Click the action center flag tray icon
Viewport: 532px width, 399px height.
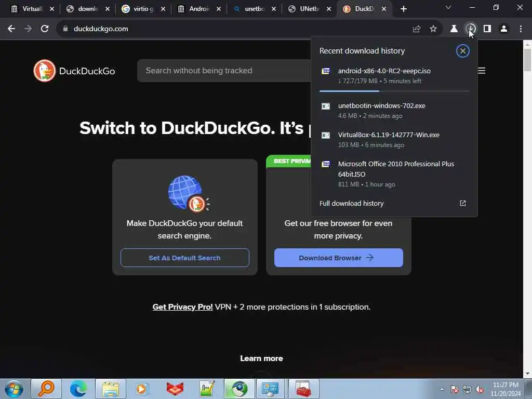click(x=454, y=390)
